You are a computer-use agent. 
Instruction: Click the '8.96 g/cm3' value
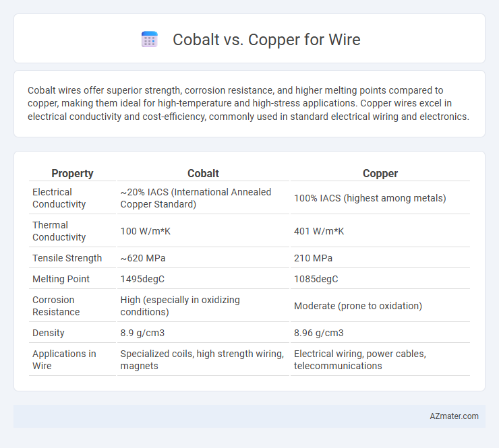point(318,333)
